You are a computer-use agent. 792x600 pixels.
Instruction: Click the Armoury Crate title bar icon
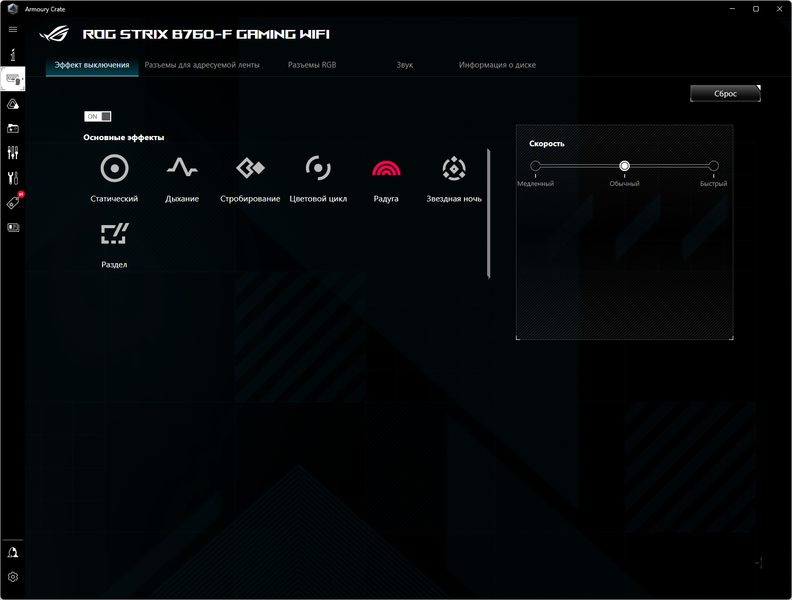[13, 9]
